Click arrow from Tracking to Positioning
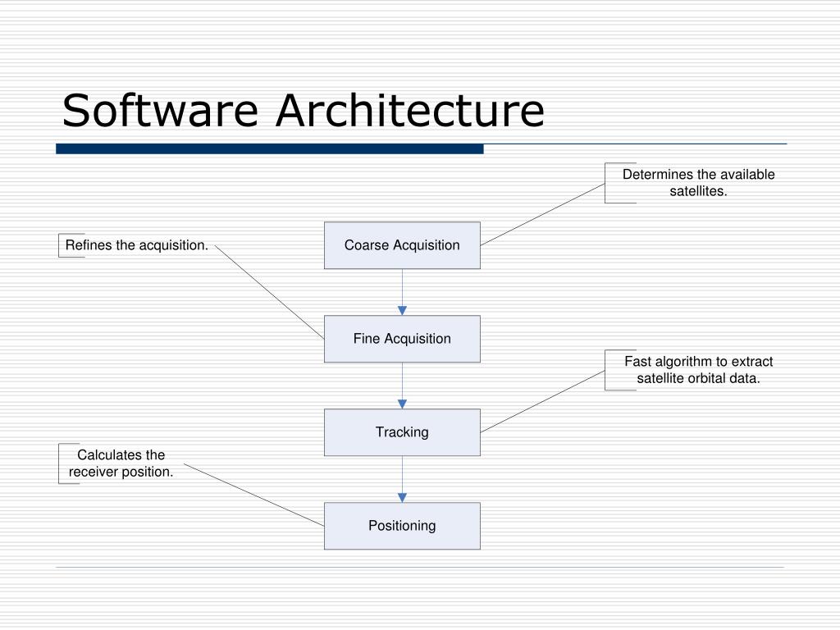The width and height of the screenshot is (840, 630). [402, 479]
